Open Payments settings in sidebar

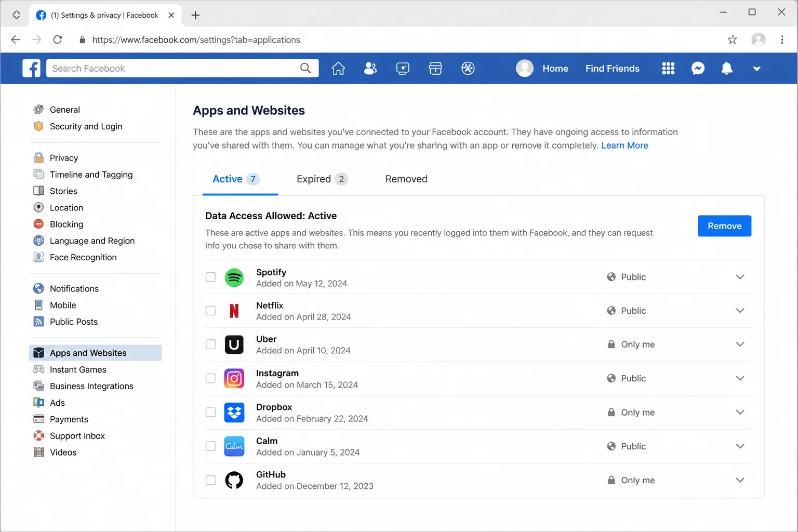[61, 420]
